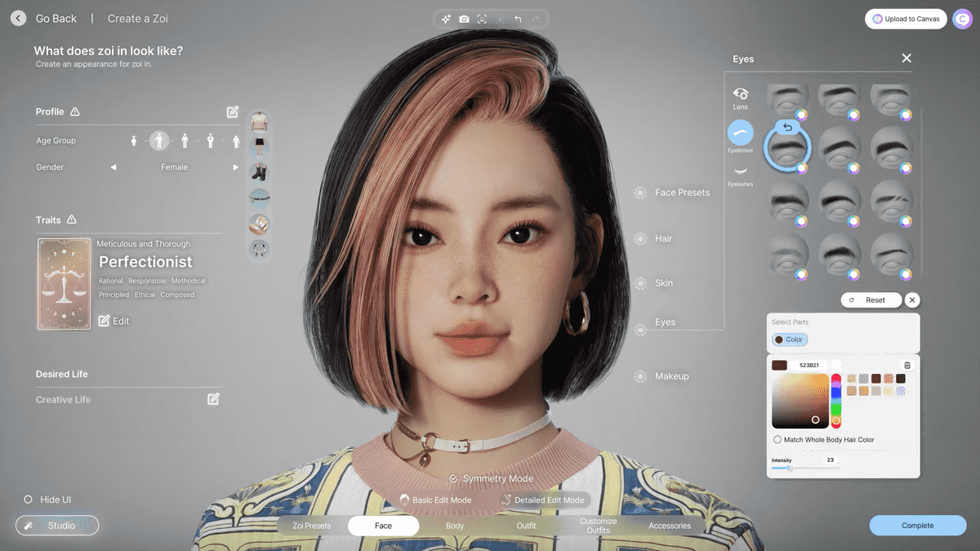Toggle the Hide UI option
Screen dimensions: 980x551
[x=29, y=499]
